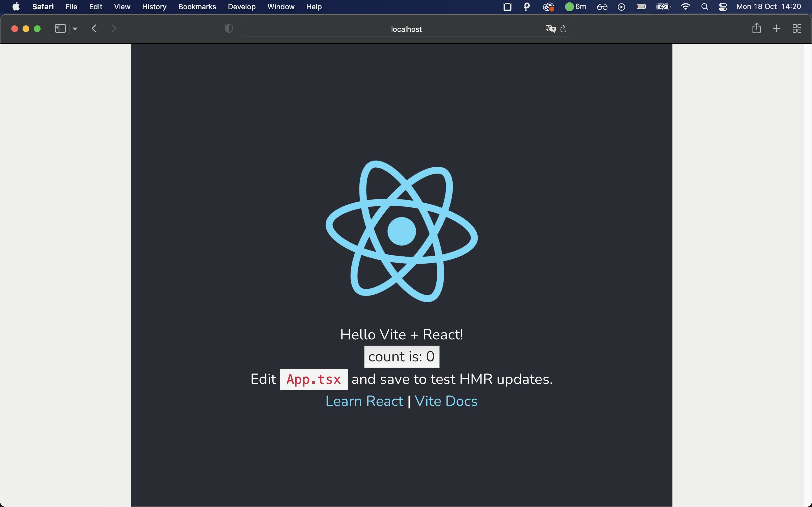
Task: Open Control Center toggles icon
Action: tap(723, 7)
